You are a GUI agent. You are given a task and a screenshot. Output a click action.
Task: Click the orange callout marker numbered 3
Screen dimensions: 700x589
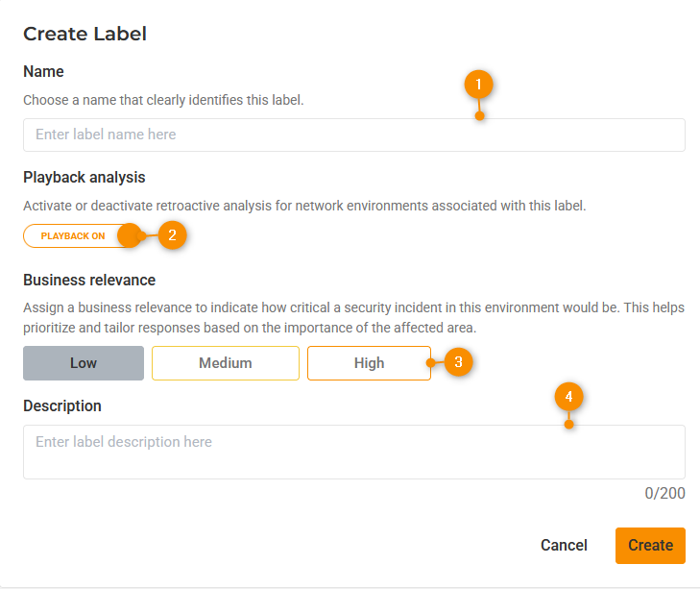point(459,362)
